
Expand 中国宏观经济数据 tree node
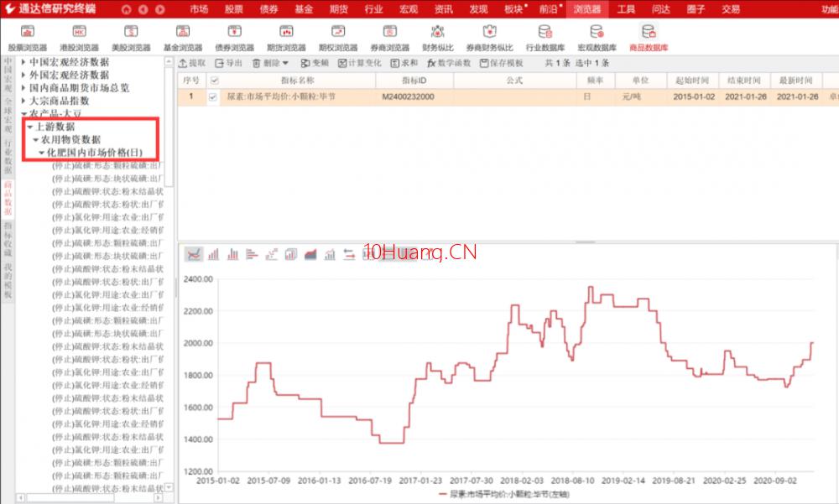[23, 62]
